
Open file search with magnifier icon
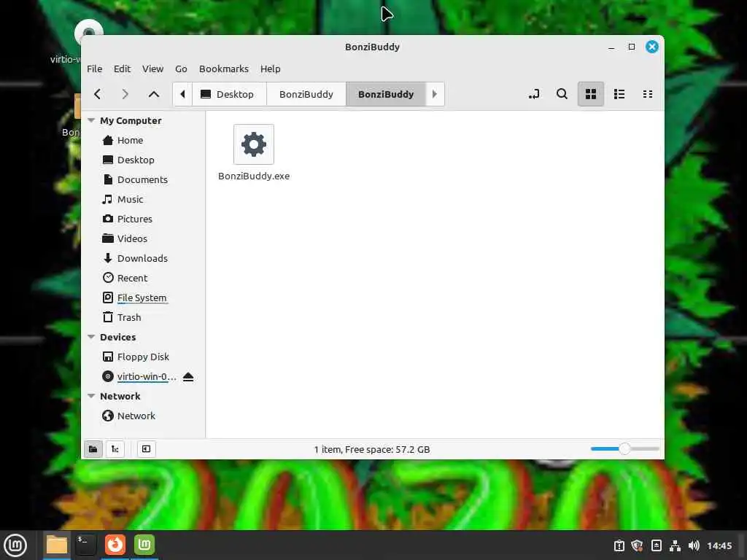(562, 94)
